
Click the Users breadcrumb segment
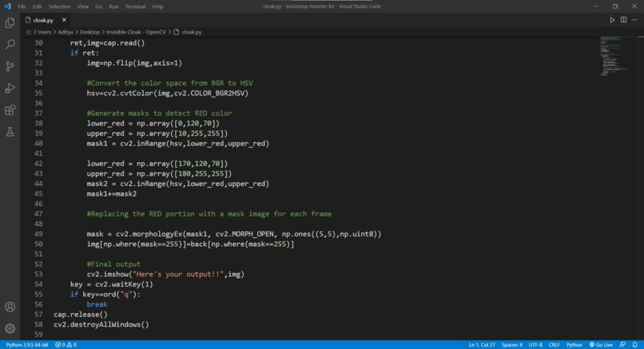click(x=45, y=32)
